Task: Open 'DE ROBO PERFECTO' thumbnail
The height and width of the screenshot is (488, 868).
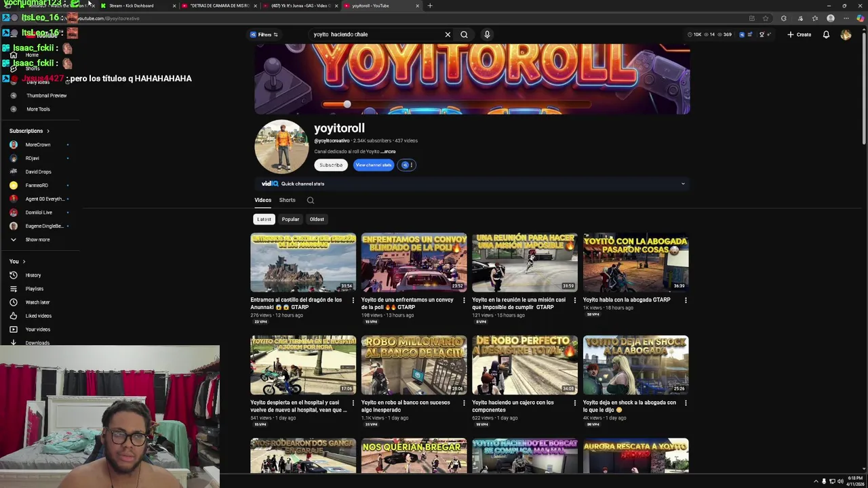Action: (525, 365)
